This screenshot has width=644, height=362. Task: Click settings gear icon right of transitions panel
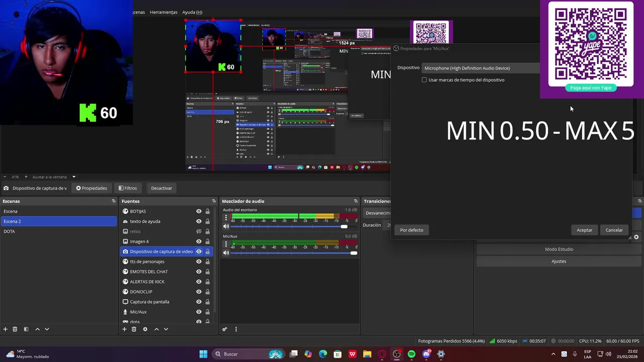pyautogui.click(x=636, y=237)
